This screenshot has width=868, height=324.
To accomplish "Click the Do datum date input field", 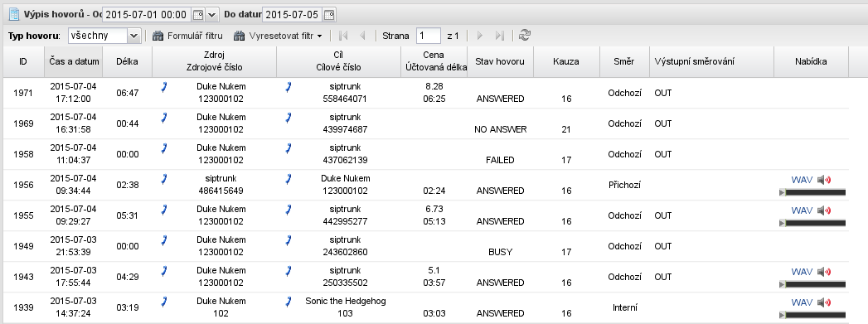I will [x=293, y=14].
